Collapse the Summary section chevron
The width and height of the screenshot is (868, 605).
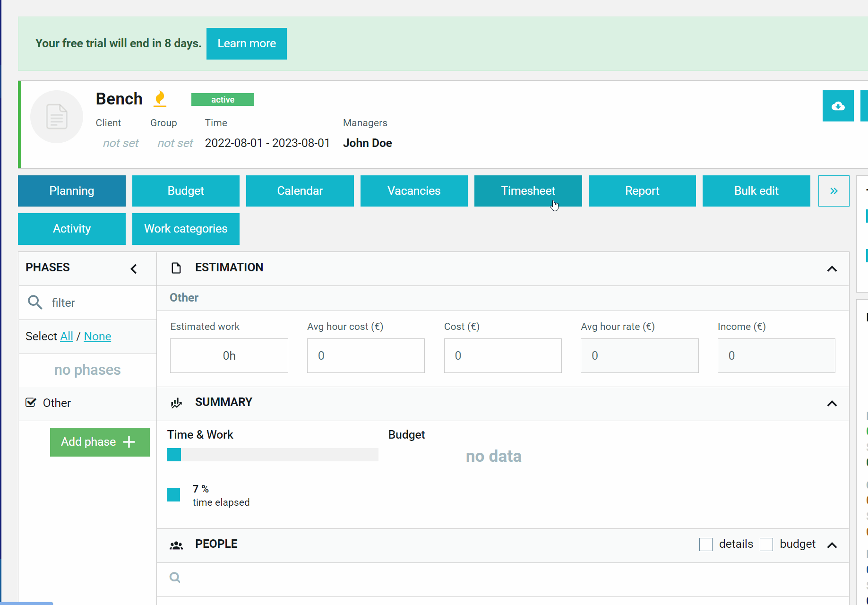832,404
